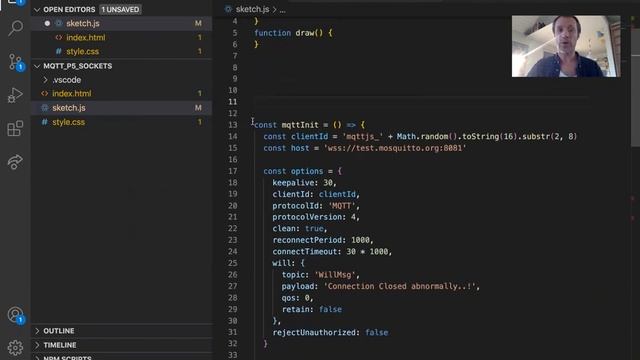Screen dimensions: 640x360
Task: Click 'clientId' declaration on line 14
Action: click(x=309, y=136)
